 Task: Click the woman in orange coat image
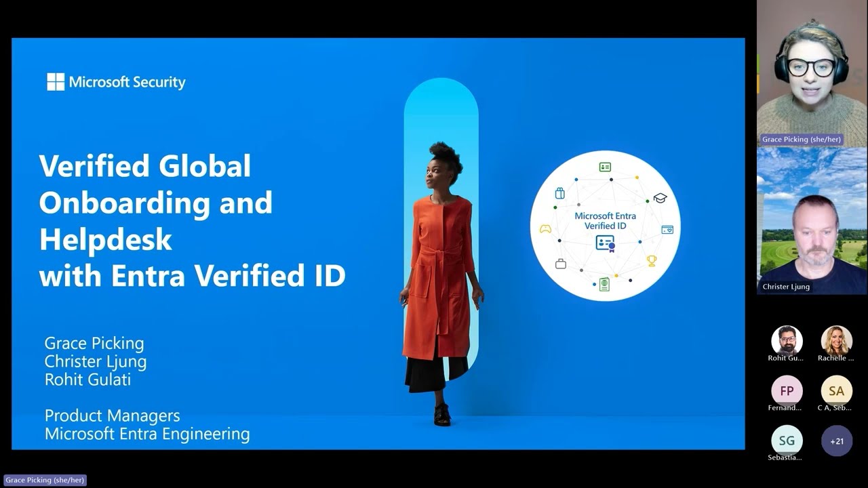click(441, 285)
